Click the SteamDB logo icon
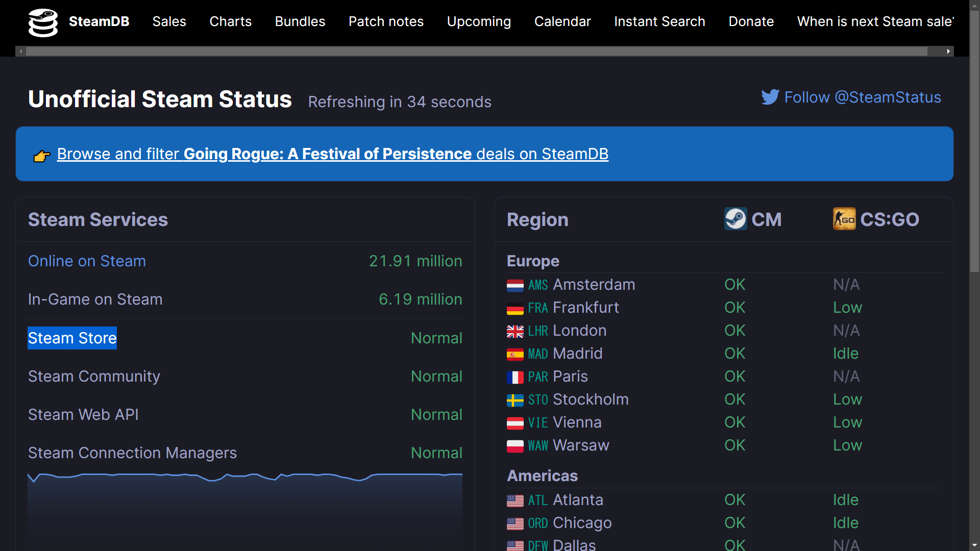This screenshot has height=551, width=980. [x=43, y=22]
